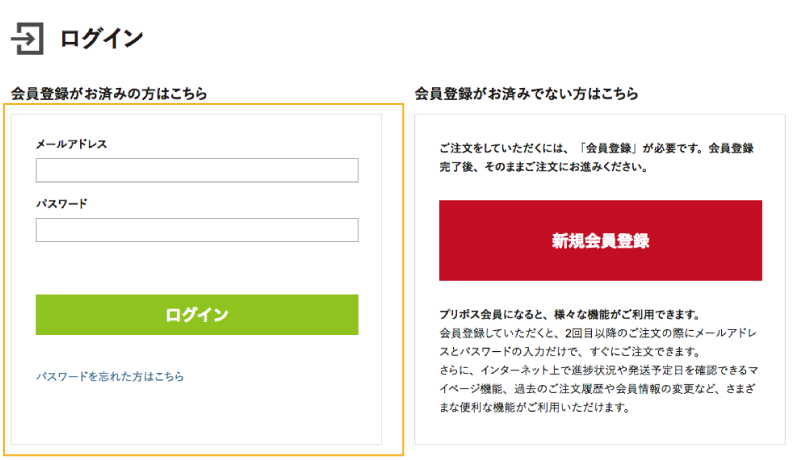The image size is (802, 460).
Task: Open the パスワードを忘れた方はこちら link
Action: click(x=110, y=377)
